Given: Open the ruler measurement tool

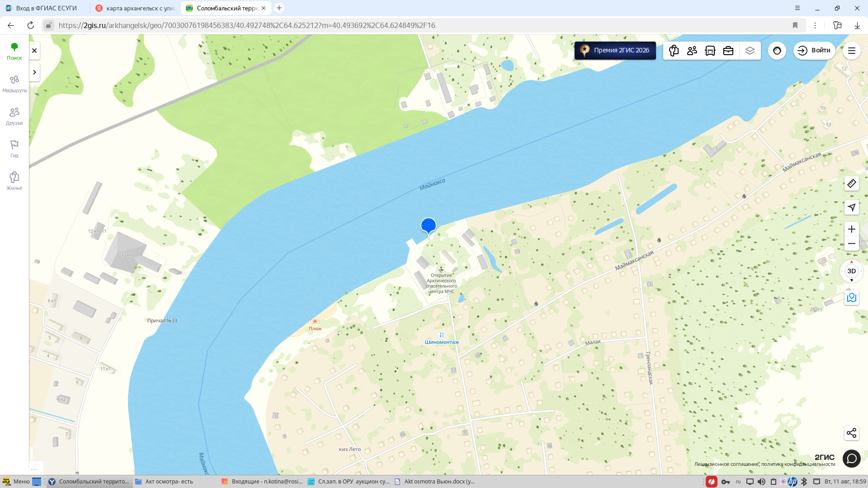Looking at the screenshot, I should tap(852, 183).
